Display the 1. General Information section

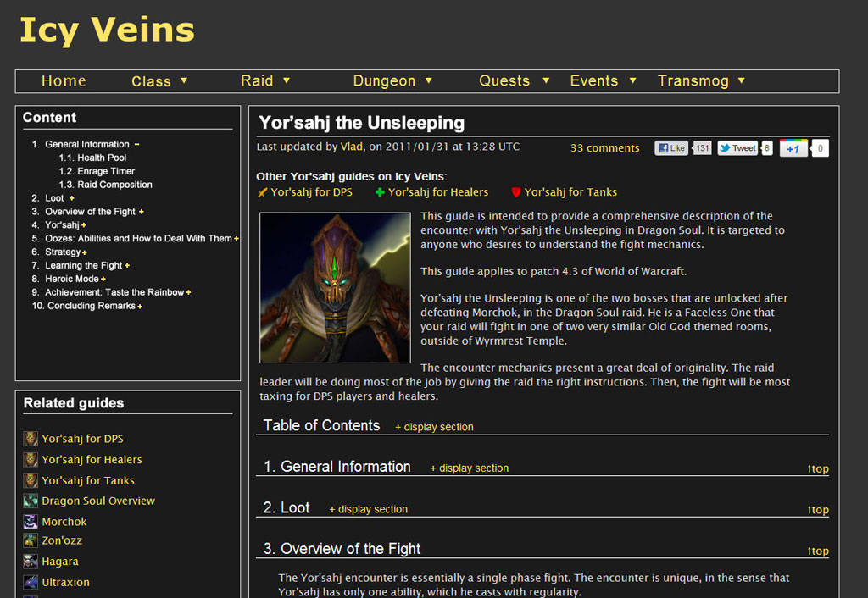pyautogui.click(x=470, y=468)
